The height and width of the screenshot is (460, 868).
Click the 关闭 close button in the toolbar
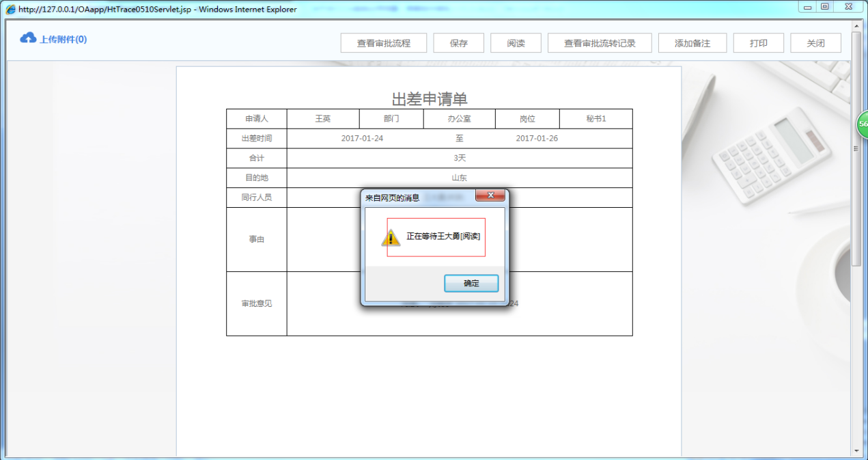pos(815,42)
